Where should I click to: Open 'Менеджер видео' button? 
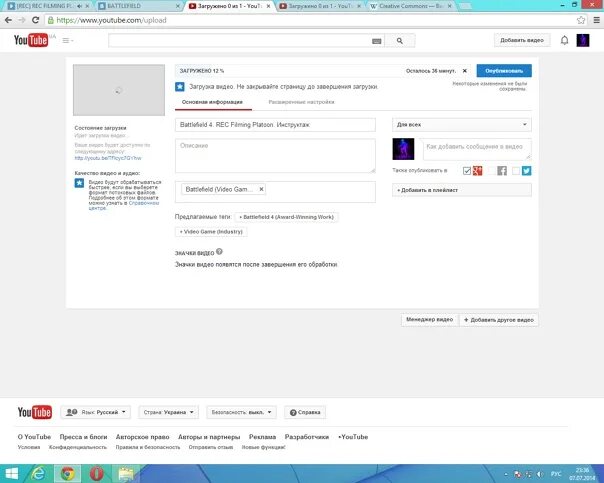click(430, 320)
